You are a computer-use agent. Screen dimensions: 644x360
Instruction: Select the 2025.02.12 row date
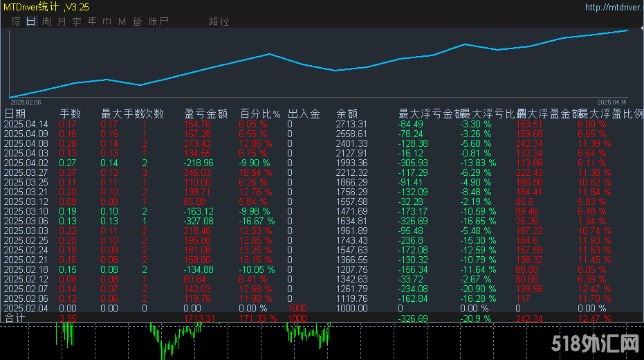tap(26, 279)
